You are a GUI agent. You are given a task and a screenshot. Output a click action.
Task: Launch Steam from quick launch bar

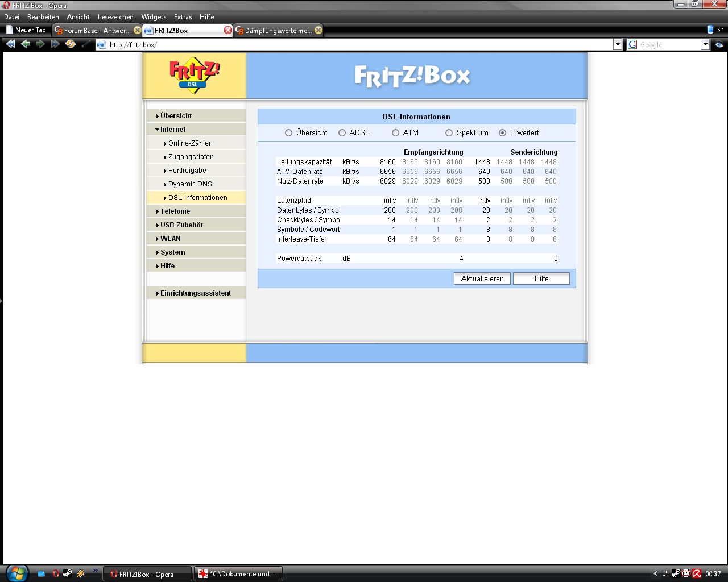(x=67, y=574)
